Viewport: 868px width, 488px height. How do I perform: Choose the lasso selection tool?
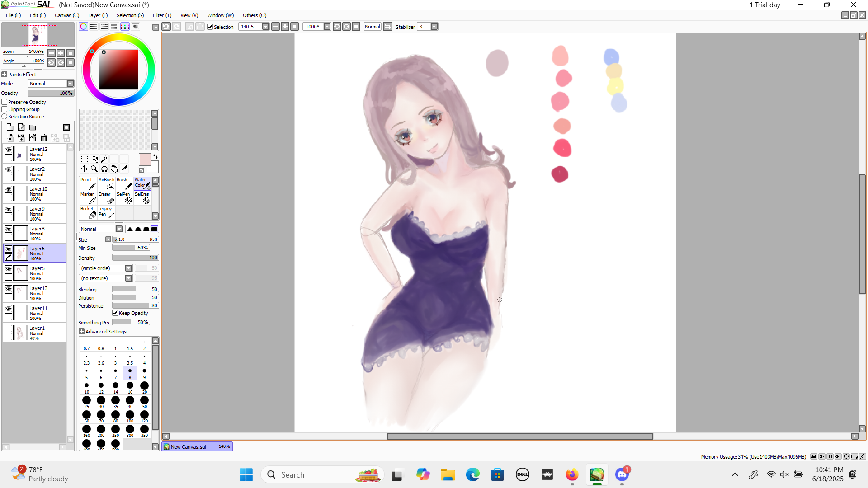tap(94, 159)
